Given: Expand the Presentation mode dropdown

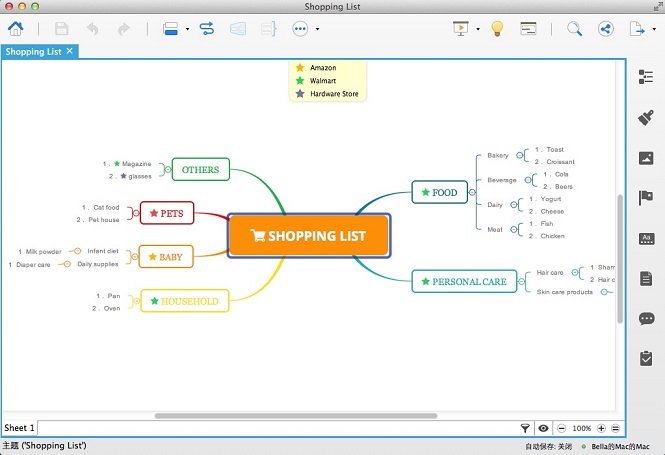Looking at the screenshot, I should coord(478,30).
